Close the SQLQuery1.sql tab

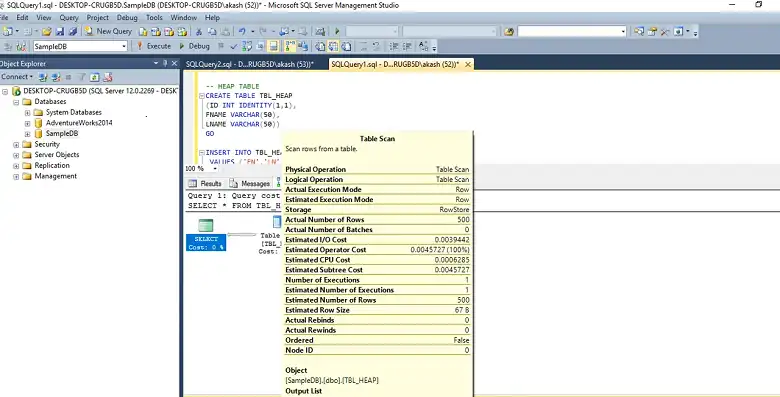[468, 64]
